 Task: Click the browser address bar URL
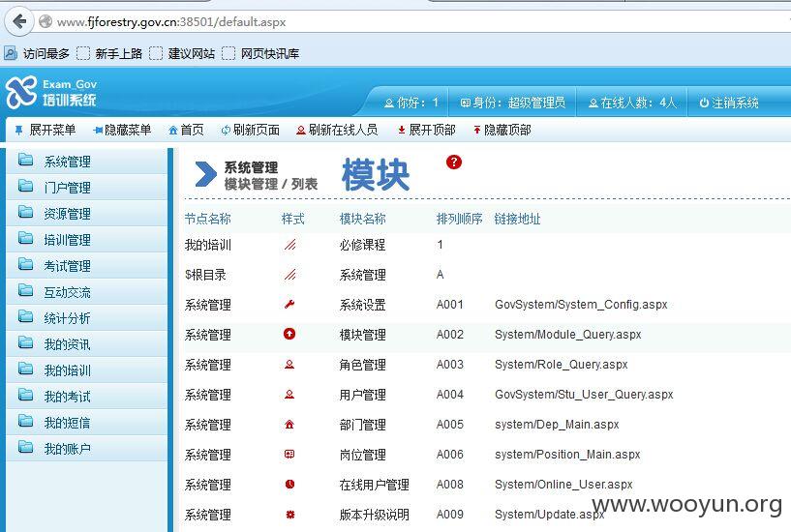point(171,22)
